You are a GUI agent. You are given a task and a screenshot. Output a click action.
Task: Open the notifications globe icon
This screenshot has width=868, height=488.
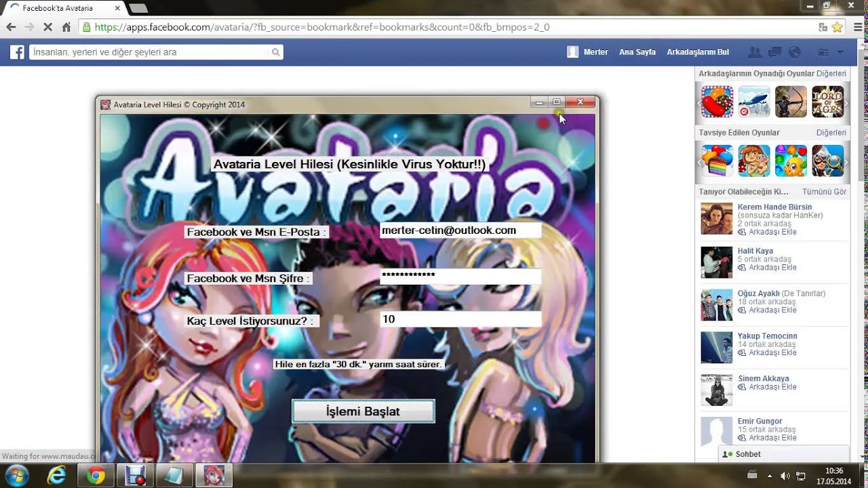point(795,52)
